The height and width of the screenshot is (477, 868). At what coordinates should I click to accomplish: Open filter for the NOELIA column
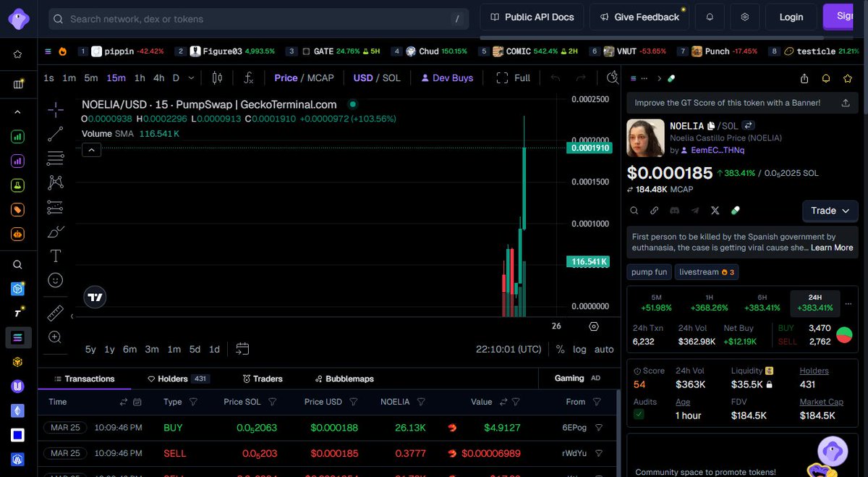coord(421,402)
